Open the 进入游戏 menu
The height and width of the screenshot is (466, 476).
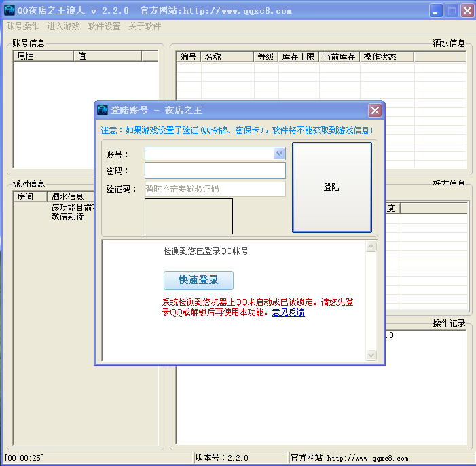pos(63,26)
